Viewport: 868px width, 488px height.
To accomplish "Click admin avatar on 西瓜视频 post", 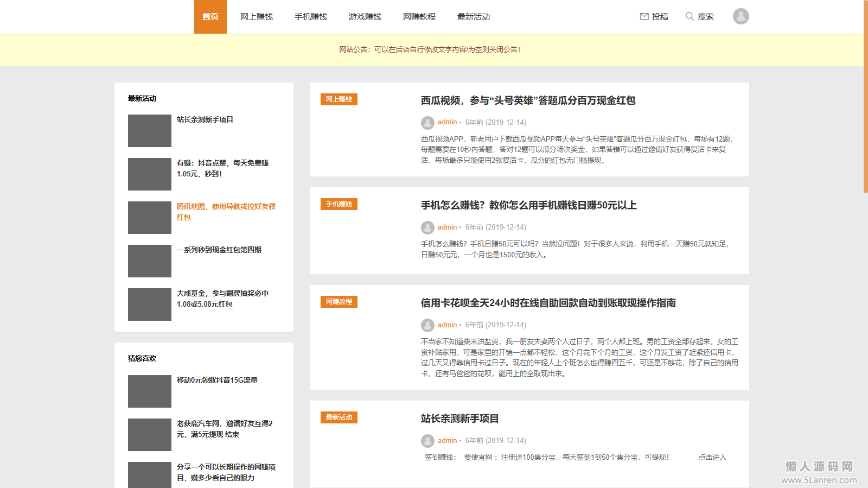I will [x=427, y=123].
